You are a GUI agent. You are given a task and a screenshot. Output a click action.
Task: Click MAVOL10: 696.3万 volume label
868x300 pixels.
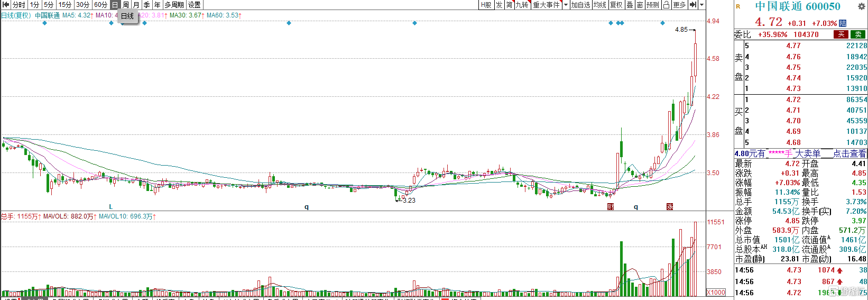(127, 216)
